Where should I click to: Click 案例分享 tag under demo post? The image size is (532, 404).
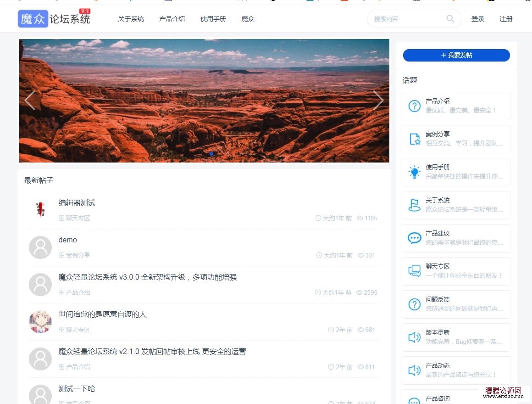(x=74, y=255)
